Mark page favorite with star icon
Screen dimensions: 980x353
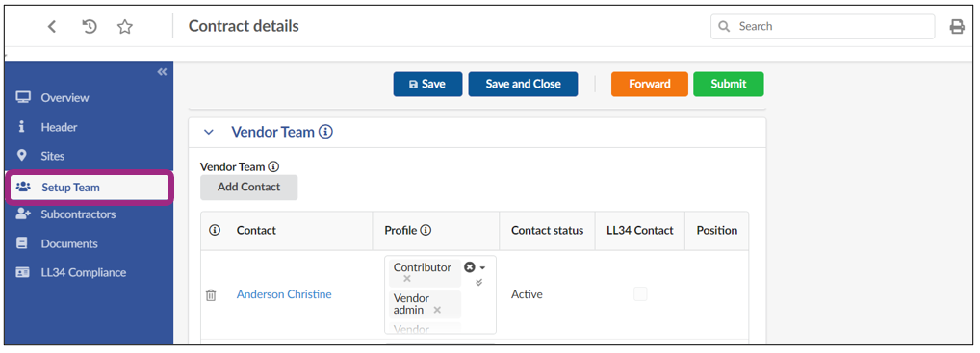pyautogui.click(x=125, y=26)
